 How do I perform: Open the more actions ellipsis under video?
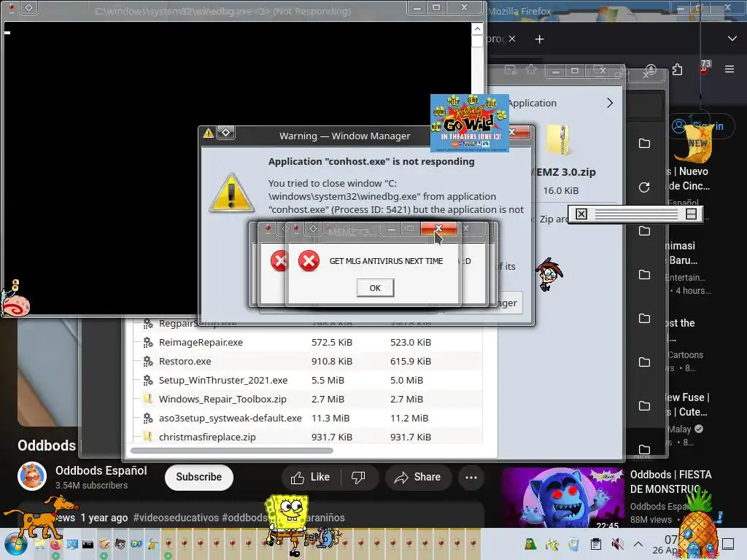[x=471, y=477]
